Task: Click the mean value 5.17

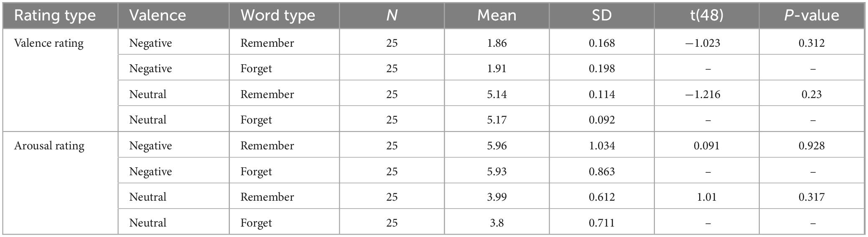Action: coord(497,120)
